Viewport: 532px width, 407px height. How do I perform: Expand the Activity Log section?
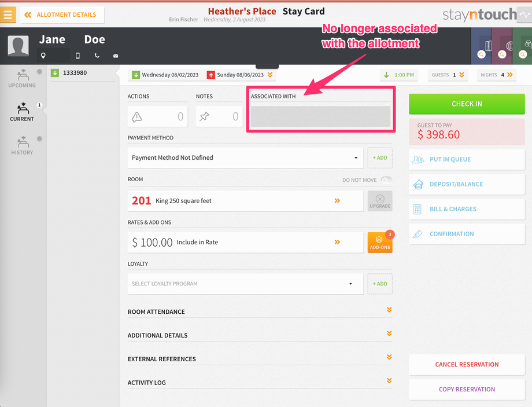click(x=260, y=382)
